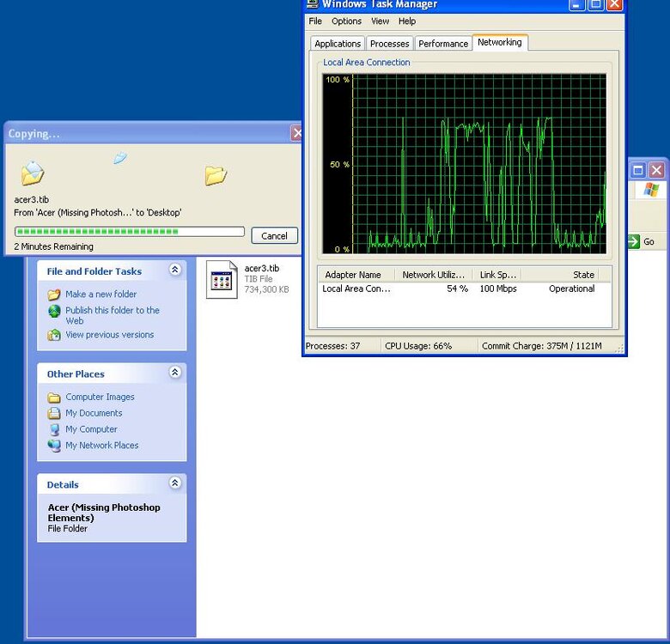
Task: Click the Adapter Name column header
Action: (x=356, y=275)
